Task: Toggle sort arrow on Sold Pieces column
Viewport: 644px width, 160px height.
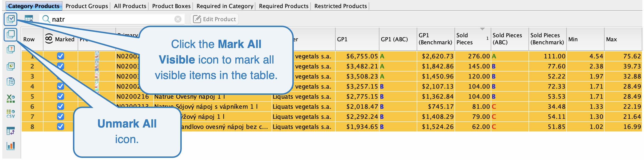Action: (x=482, y=29)
